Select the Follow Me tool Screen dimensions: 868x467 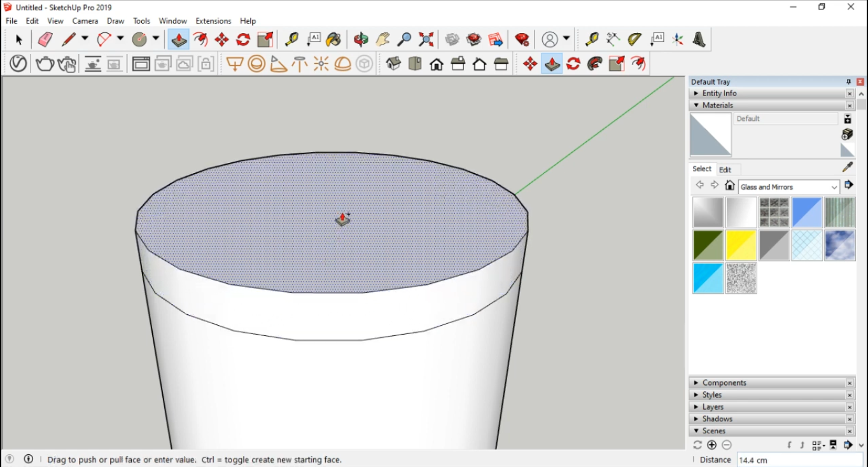pos(595,64)
